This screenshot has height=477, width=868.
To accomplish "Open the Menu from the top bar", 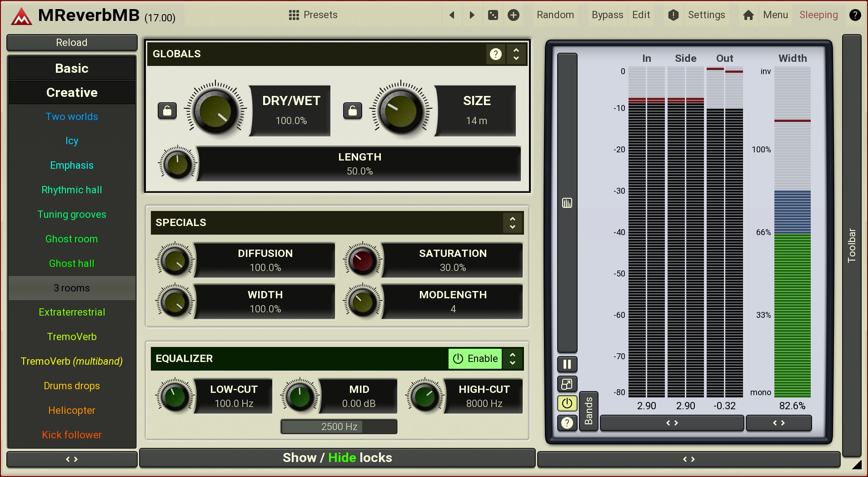I will click(x=775, y=15).
